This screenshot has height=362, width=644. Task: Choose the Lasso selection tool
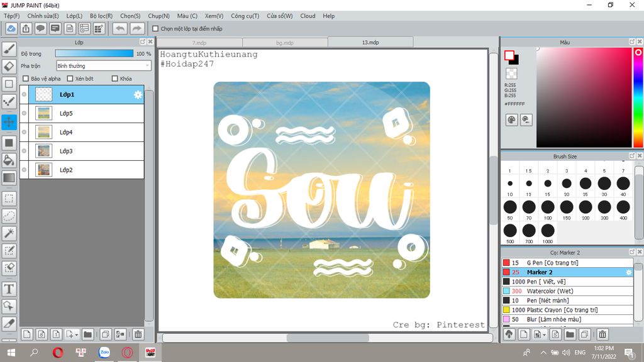[x=9, y=216]
